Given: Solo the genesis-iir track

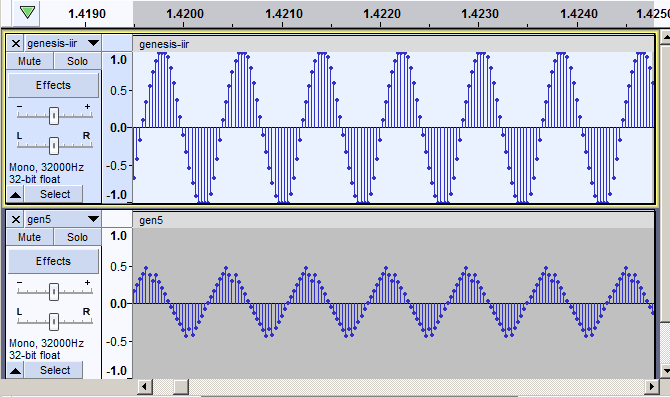Looking at the screenshot, I should coord(77,61).
